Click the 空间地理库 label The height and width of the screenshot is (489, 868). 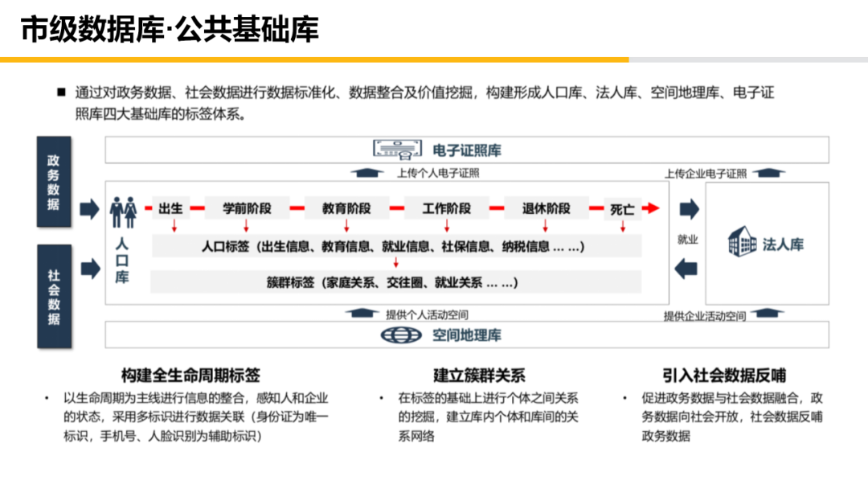click(x=467, y=335)
